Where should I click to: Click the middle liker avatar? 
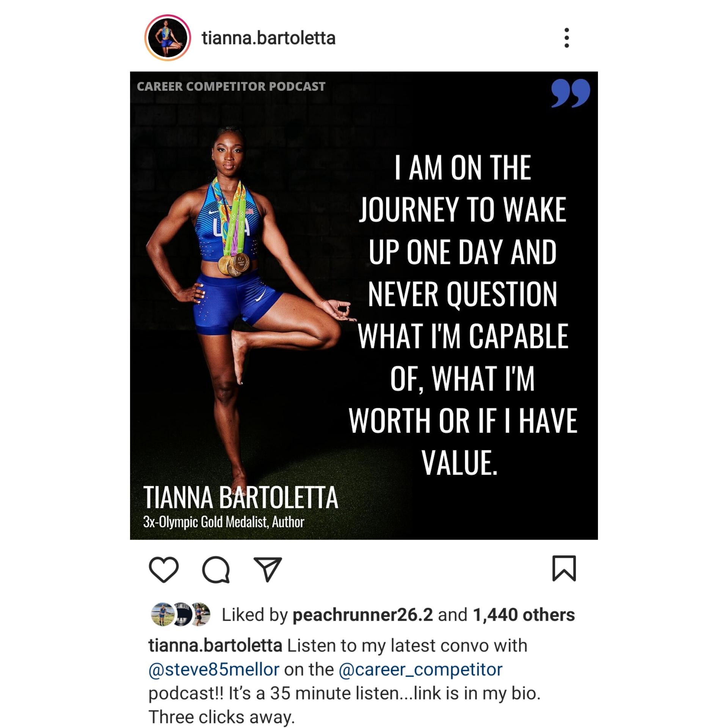pos(182,614)
